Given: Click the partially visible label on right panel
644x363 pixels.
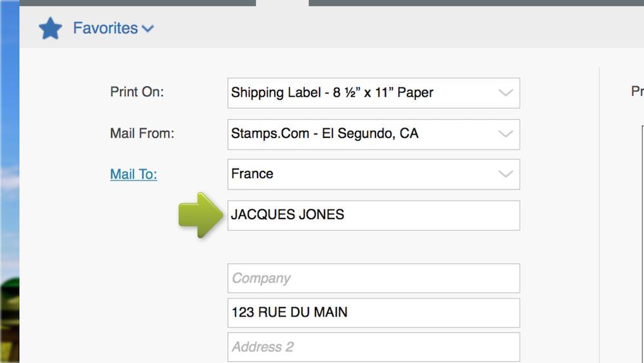Looking at the screenshot, I should [x=637, y=92].
